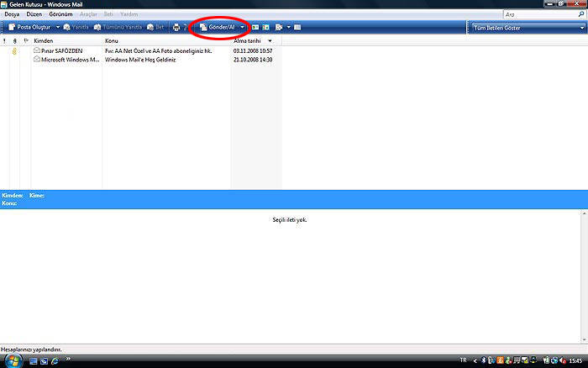Image resolution: width=588 pixels, height=368 pixels.
Task: Expand the Find icon's dropdown arrow
Action: (288, 28)
